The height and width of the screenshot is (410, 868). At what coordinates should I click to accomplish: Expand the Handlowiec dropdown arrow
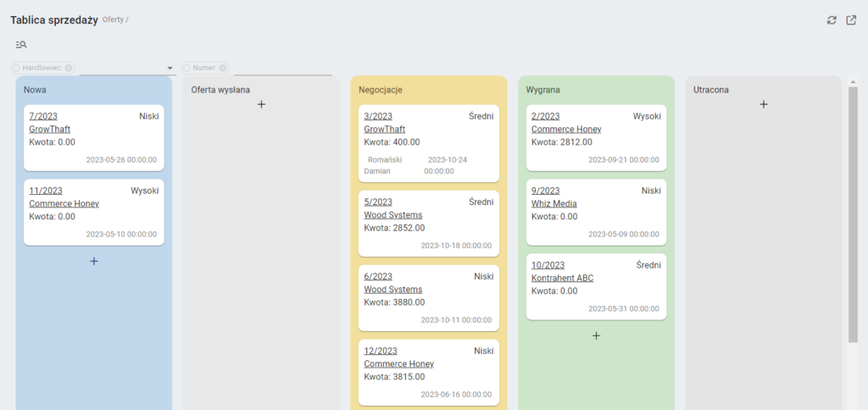(170, 68)
